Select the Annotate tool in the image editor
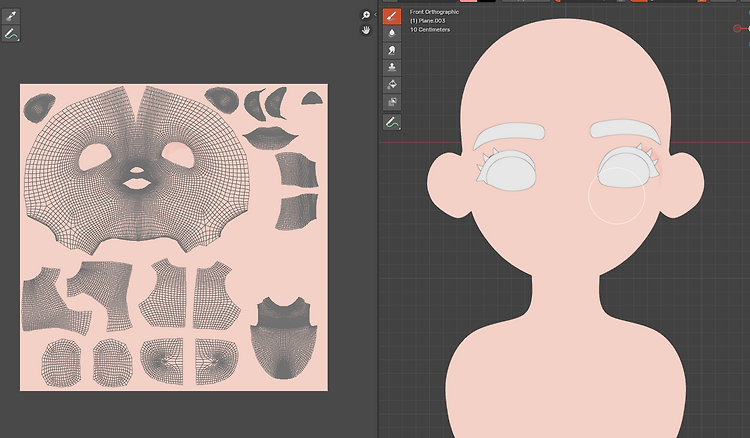The height and width of the screenshot is (438, 750). pos(11,33)
